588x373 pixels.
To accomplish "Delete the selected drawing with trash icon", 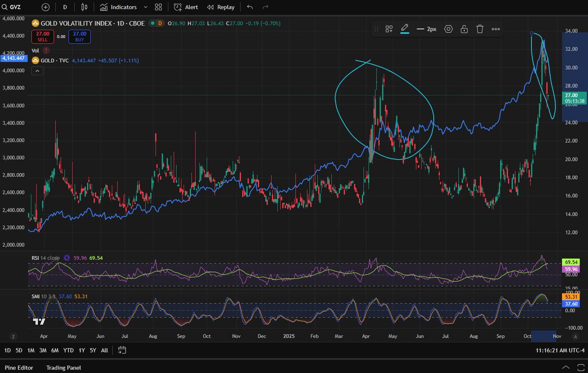I will click(480, 29).
